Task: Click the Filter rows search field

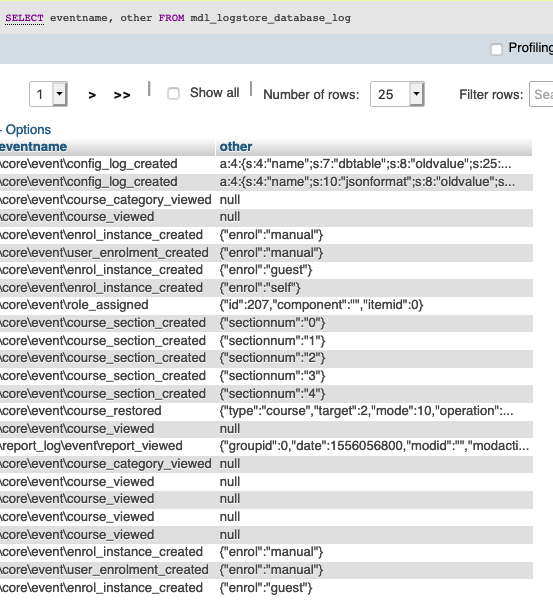Action: tap(541, 94)
